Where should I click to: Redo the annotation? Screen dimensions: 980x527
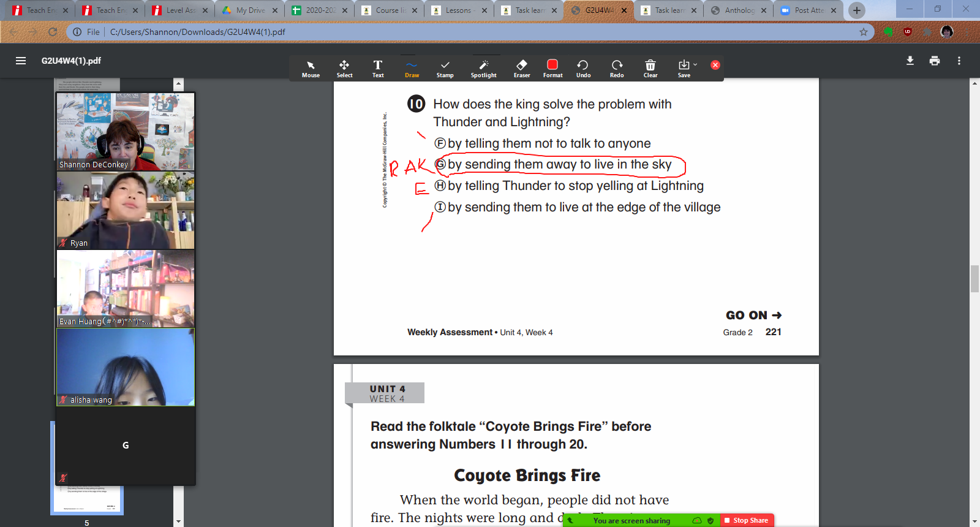click(617, 69)
